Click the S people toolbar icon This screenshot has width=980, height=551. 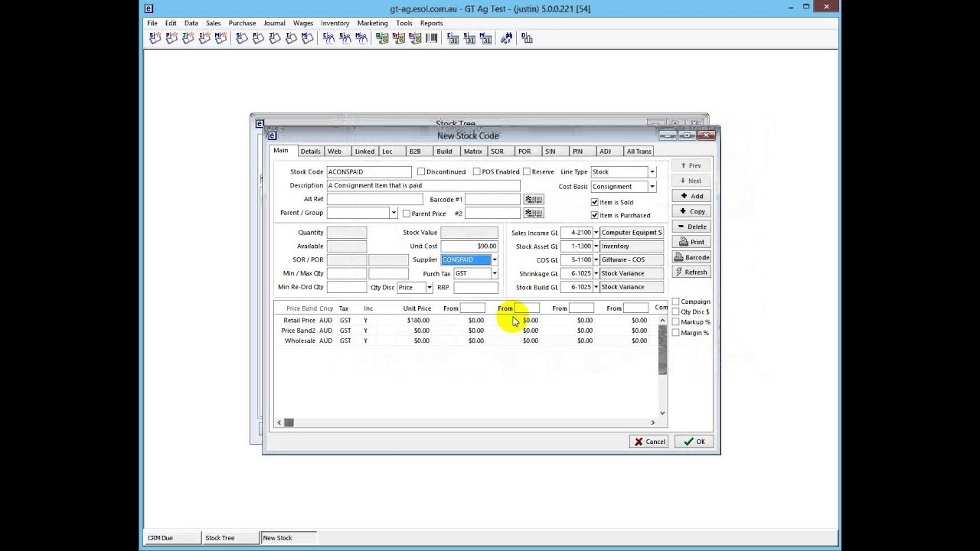pyautogui.click(x=345, y=37)
